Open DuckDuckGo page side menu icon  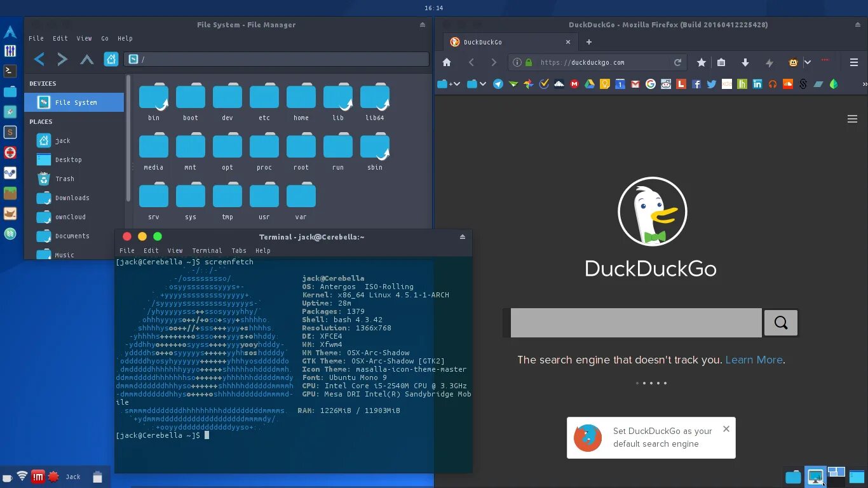point(852,119)
